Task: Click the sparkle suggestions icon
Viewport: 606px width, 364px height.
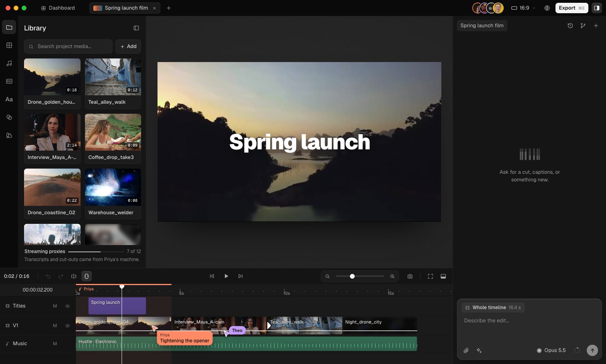Action: click(x=479, y=350)
